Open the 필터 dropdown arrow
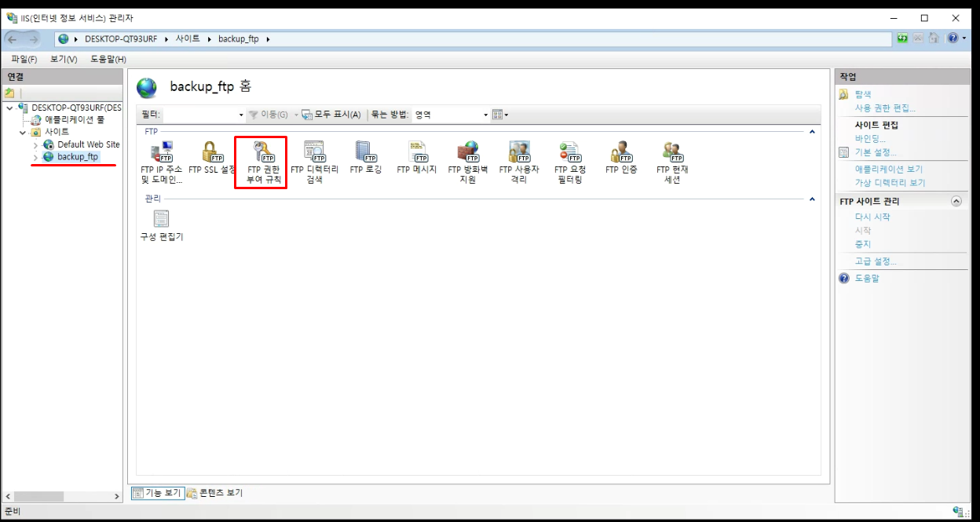This screenshot has height=522, width=980. pyautogui.click(x=241, y=115)
